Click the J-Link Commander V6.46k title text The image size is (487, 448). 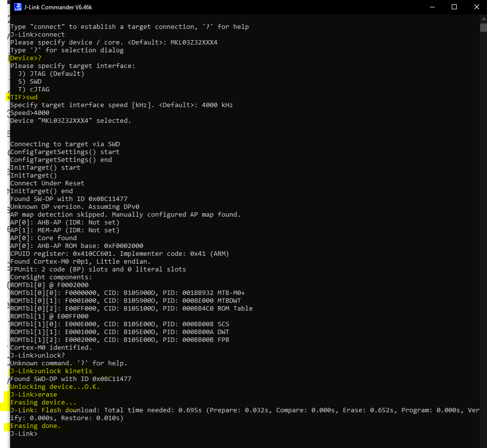pos(55,7)
